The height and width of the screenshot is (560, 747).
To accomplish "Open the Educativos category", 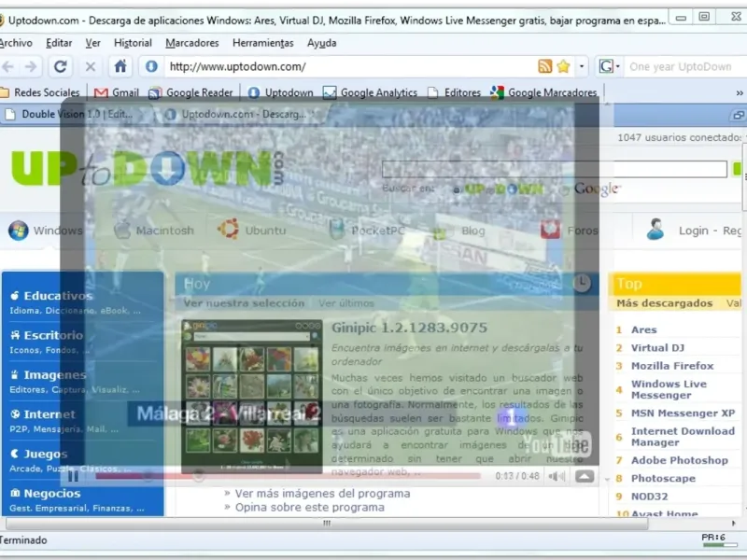I will tap(58, 296).
